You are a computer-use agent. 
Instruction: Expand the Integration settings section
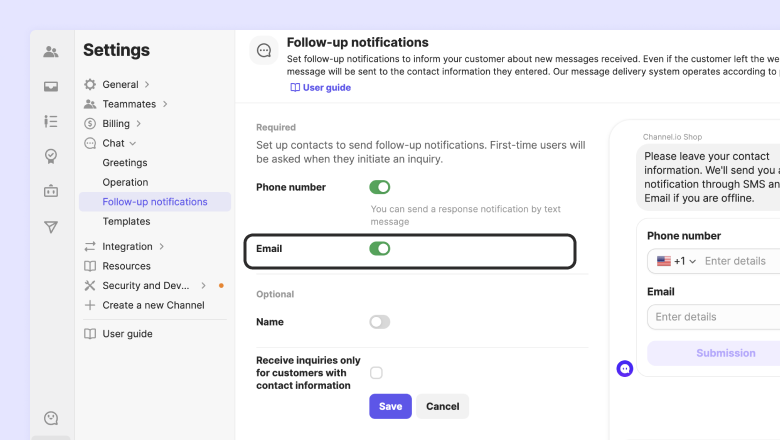161,246
